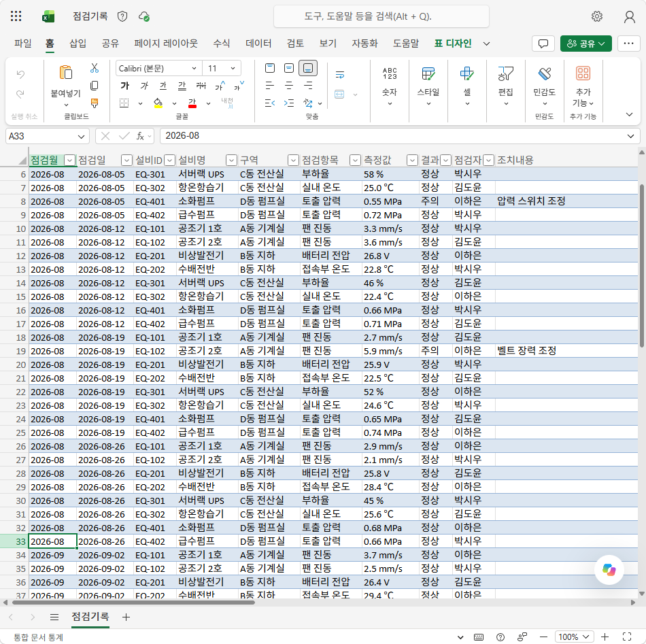Screen dimensions: 646x644
Task: Click the Undo arrow icon
Action: (20, 74)
